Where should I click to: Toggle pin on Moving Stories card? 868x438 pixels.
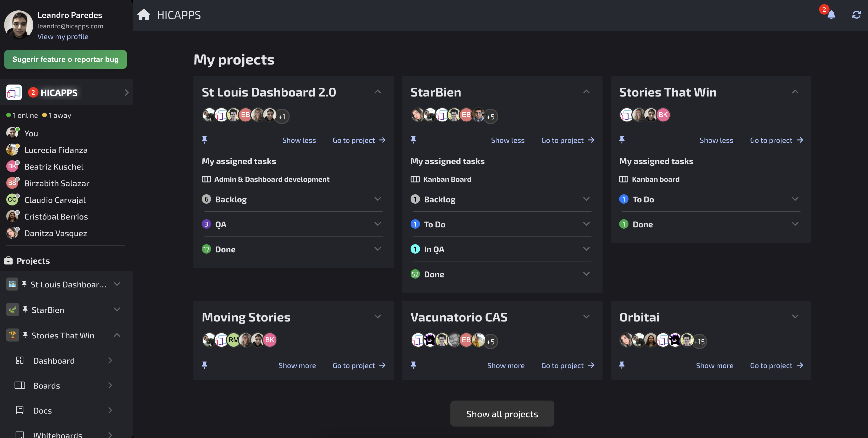[x=205, y=365]
